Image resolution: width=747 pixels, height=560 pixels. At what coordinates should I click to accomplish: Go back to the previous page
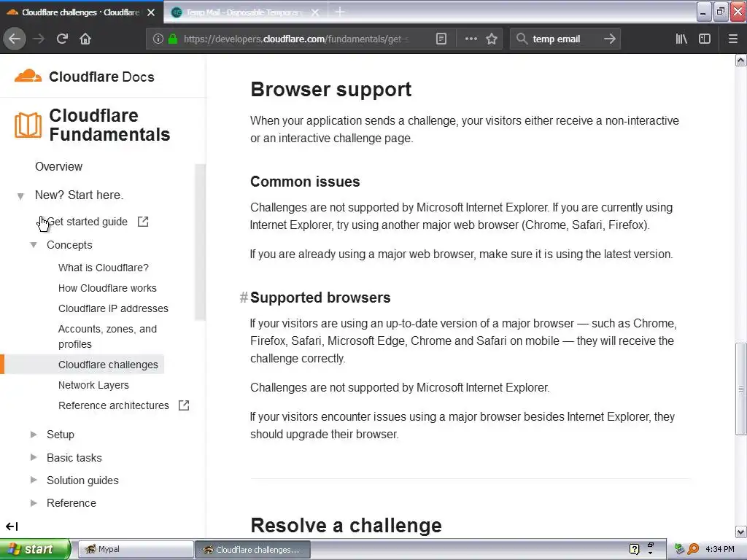[x=15, y=39]
